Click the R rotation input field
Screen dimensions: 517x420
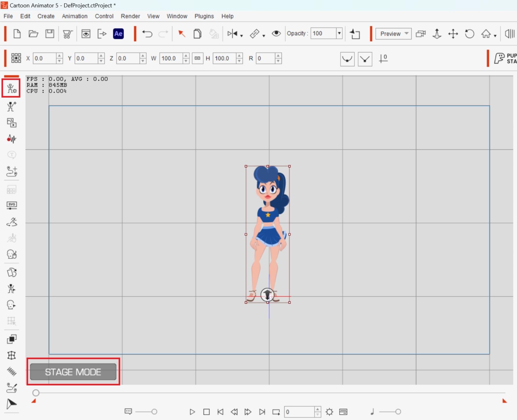click(265, 58)
